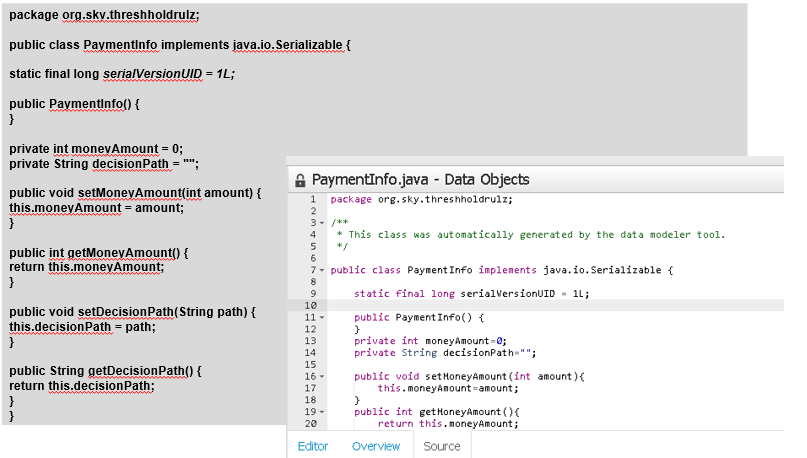The height and width of the screenshot is (458, 807).
Task: Click 'public int getMoneyAmount()' in gray listing
Action: tap(95, 253)
